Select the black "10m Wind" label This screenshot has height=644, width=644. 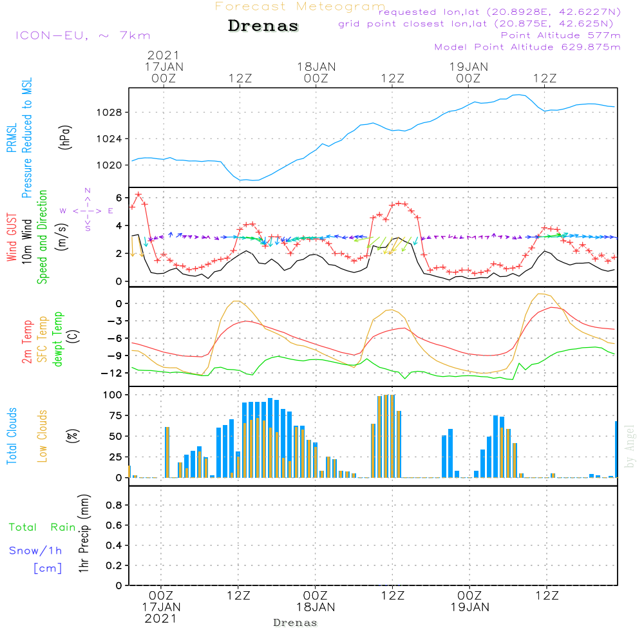point(26,241)
